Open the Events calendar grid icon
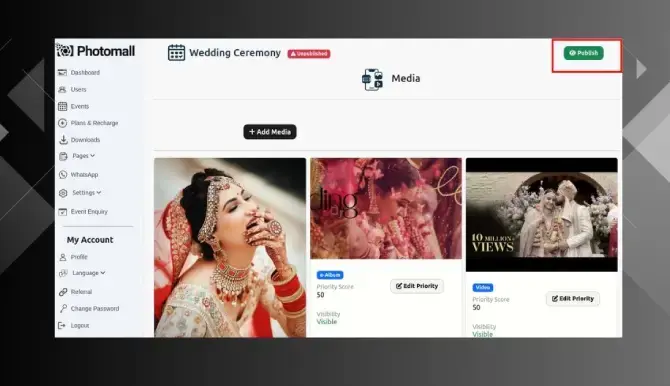This screenshot has width=670, height=386. click(x=62, y=106)
